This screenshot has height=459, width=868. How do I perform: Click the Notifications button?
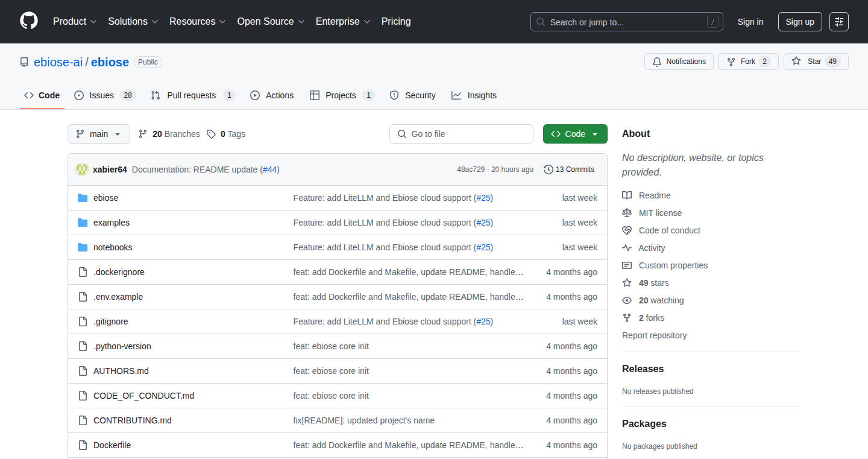(679, 62)
